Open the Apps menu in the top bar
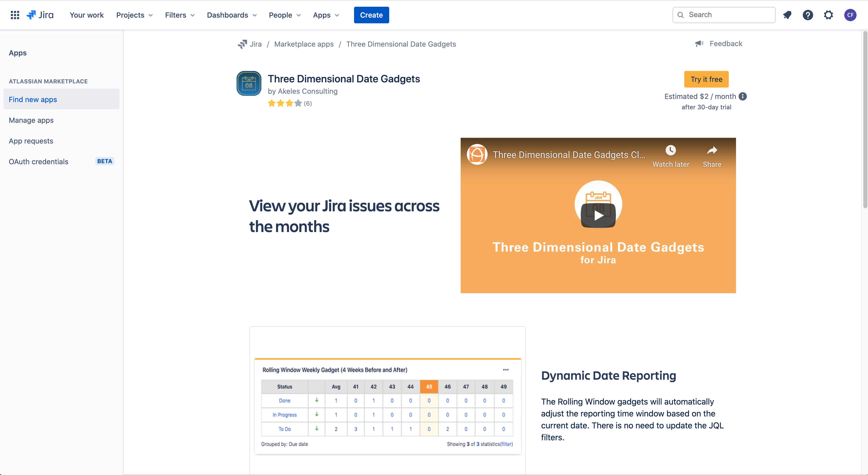Viewport: 868px width, 475px height. coord(326,15)
